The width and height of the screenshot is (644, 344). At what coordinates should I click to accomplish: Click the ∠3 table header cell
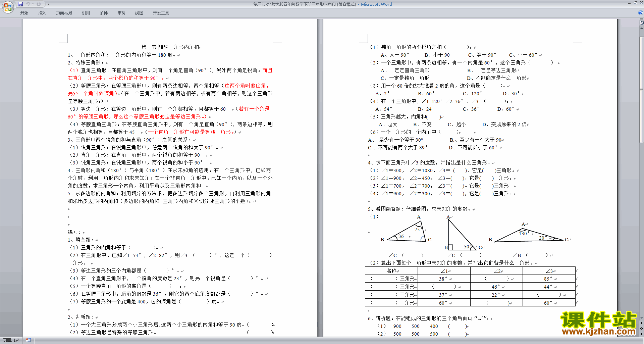click(549, 271)
